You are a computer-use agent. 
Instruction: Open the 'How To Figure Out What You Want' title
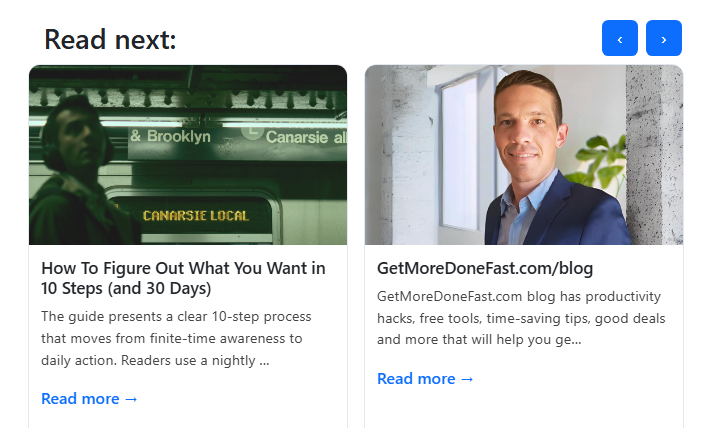[183, 278]
